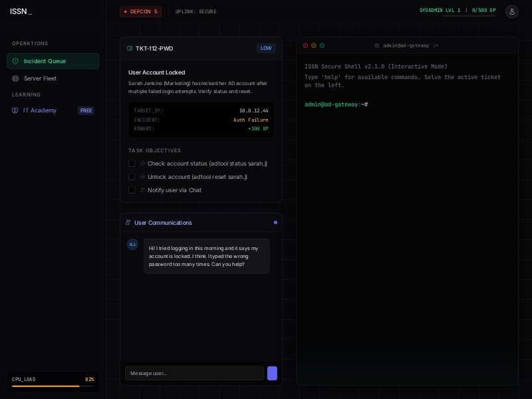The width and height of the screenshot is (532, 399).
Task: Click the user profile icon in header
Action: click(511, 11)
